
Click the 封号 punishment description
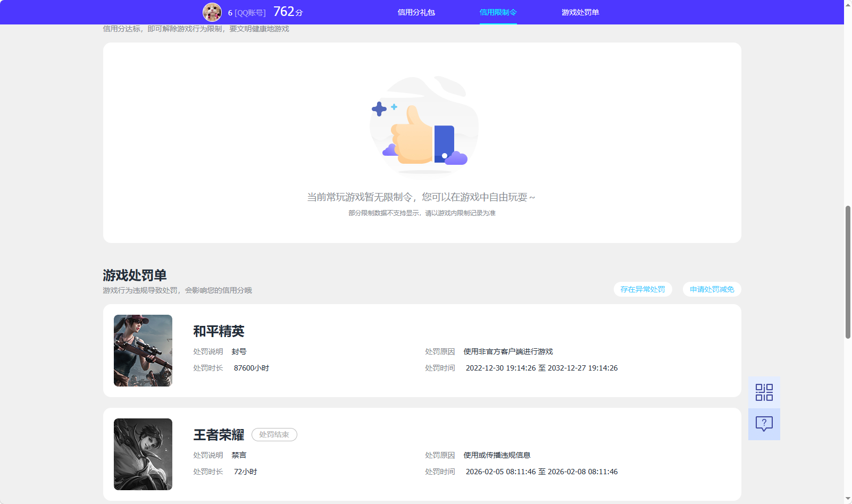[x=239, y=351]
